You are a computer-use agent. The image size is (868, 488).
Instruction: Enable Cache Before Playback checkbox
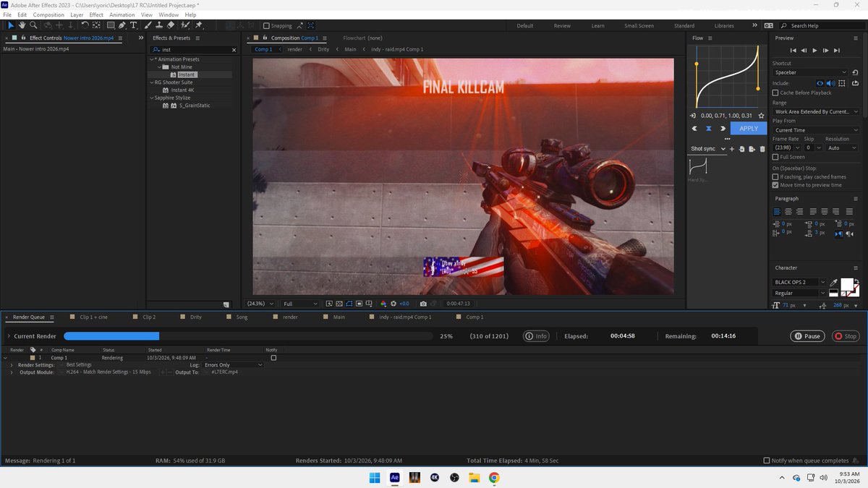(x=775, y=93)
